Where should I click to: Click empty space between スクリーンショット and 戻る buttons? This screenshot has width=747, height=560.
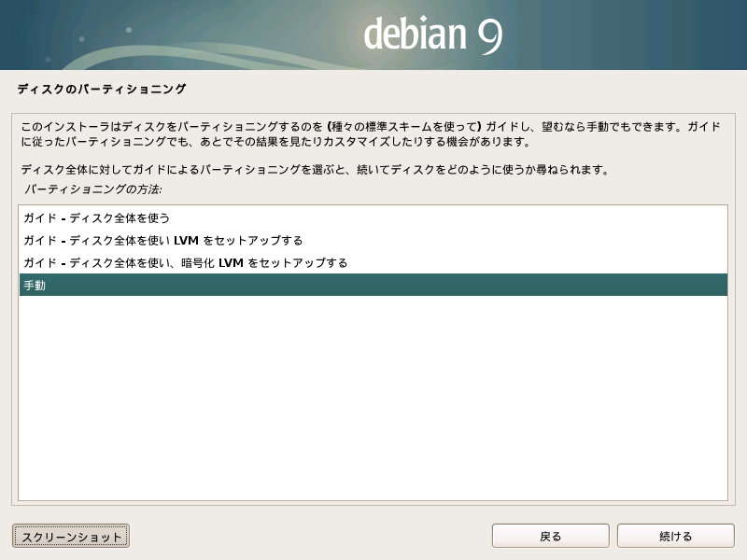click(308, 536)
